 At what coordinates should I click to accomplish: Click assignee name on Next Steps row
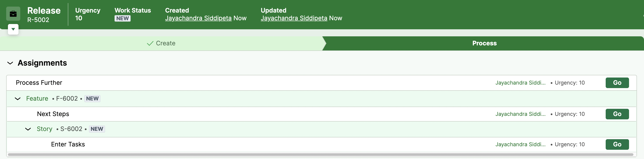point(520,114)
